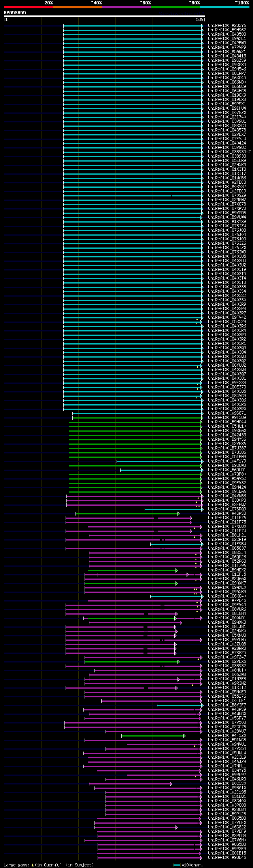This screenshot has height=868, width=253.
Task: Select hit label UniRef100_Q40424
Action: [227, 143]
